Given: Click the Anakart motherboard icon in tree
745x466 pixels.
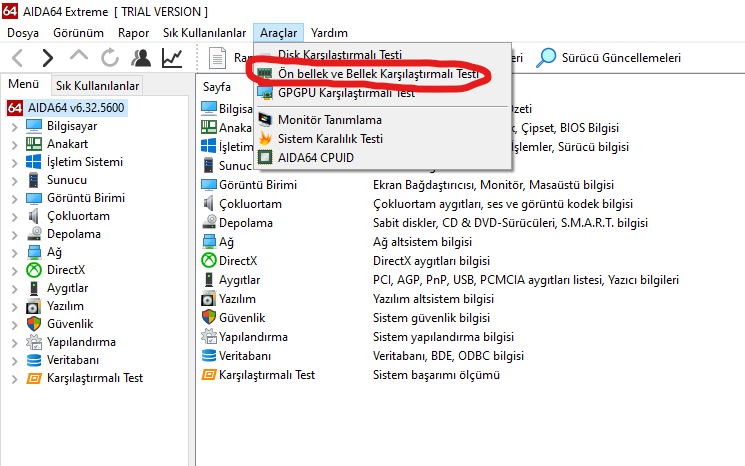Looking at the screenshot, I should 34,144.
